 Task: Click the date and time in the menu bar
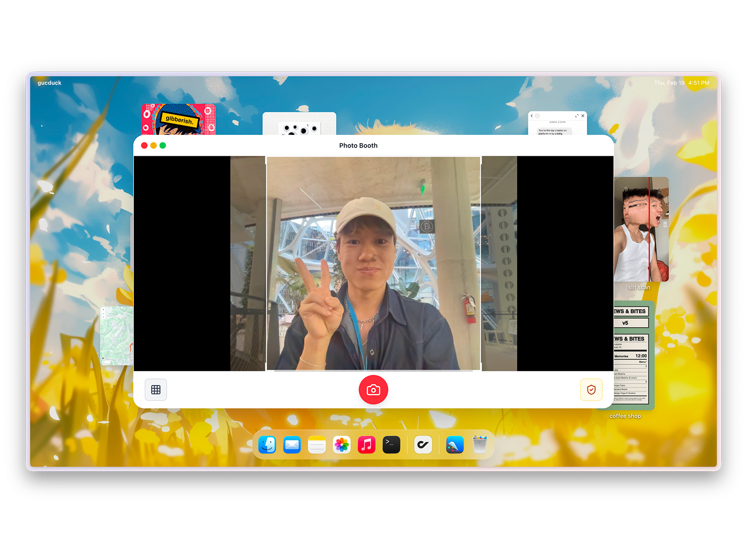pos(682,83)
